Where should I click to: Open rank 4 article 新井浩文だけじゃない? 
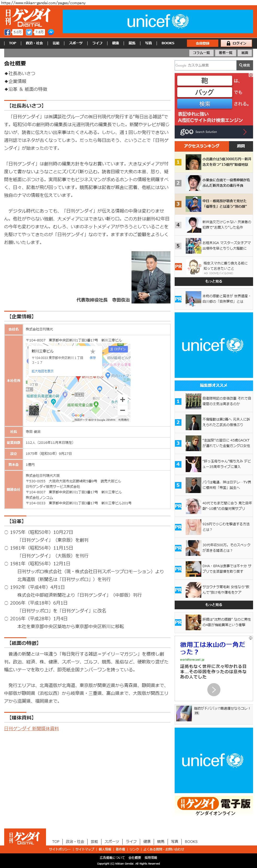click(226, 225)
